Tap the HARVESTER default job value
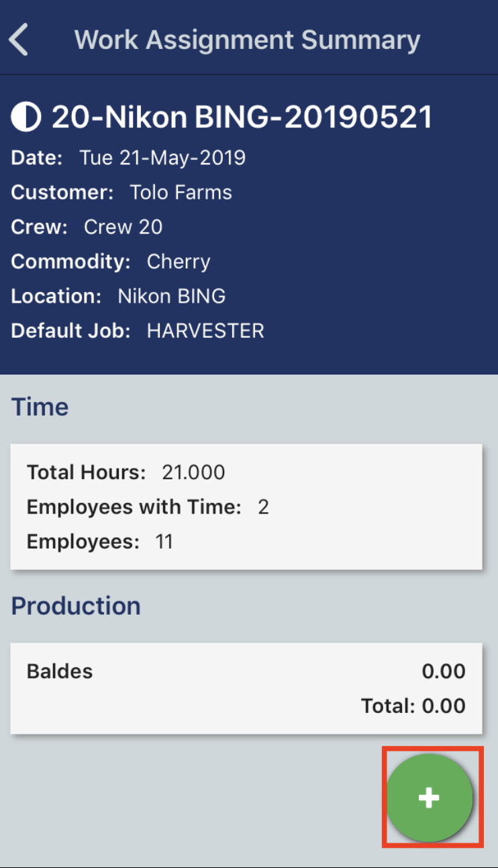This screenshot has width=498, height=868. [205, 330]
